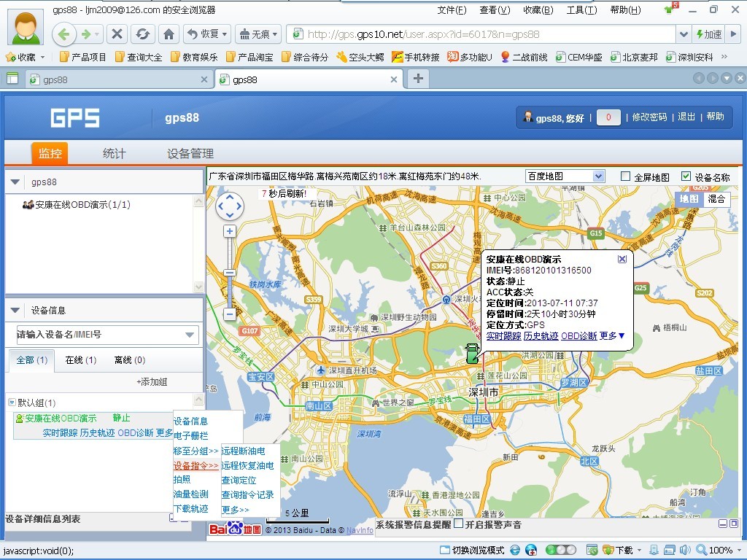Click the 收藏 star favorites icon
Viewport: 747px width, 560px height.
(x=10, y=57)
